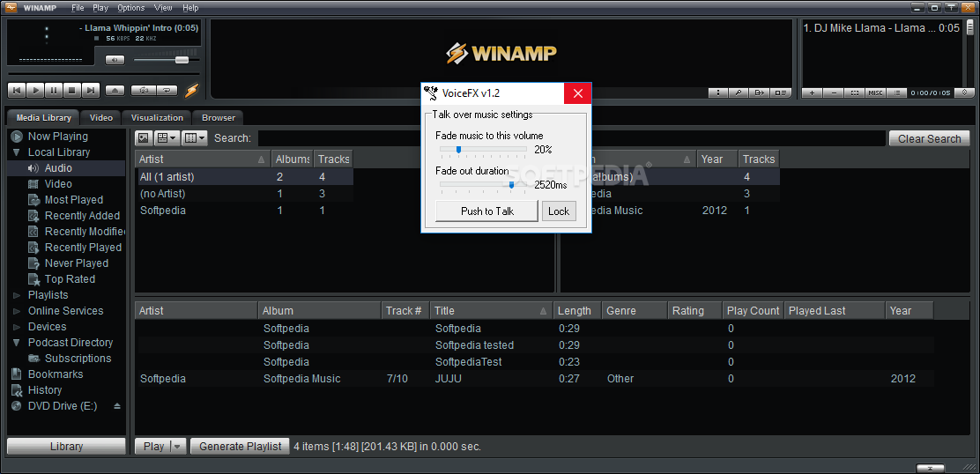Open the playlist MISC button
This screenshot has width=980, height=474.
click(x=876, y=93)
